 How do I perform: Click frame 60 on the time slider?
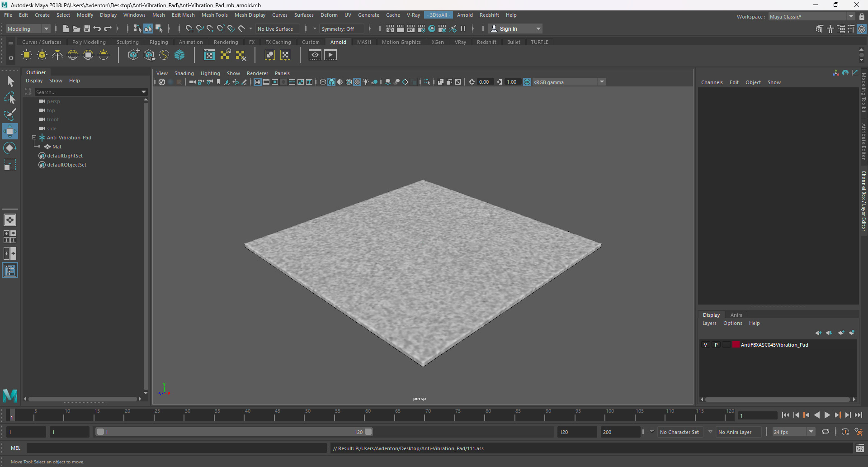(368, 415)
